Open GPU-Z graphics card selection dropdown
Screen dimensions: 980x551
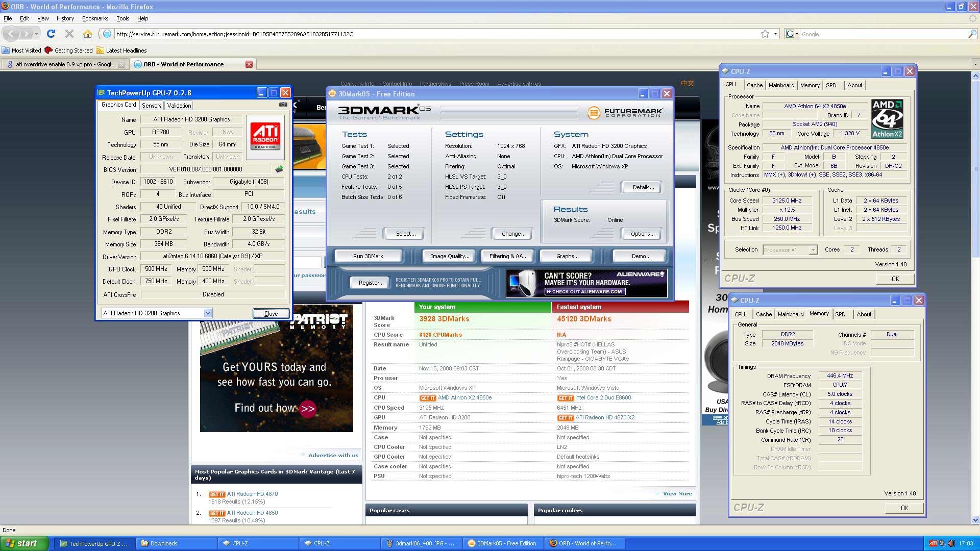point(208,313)
